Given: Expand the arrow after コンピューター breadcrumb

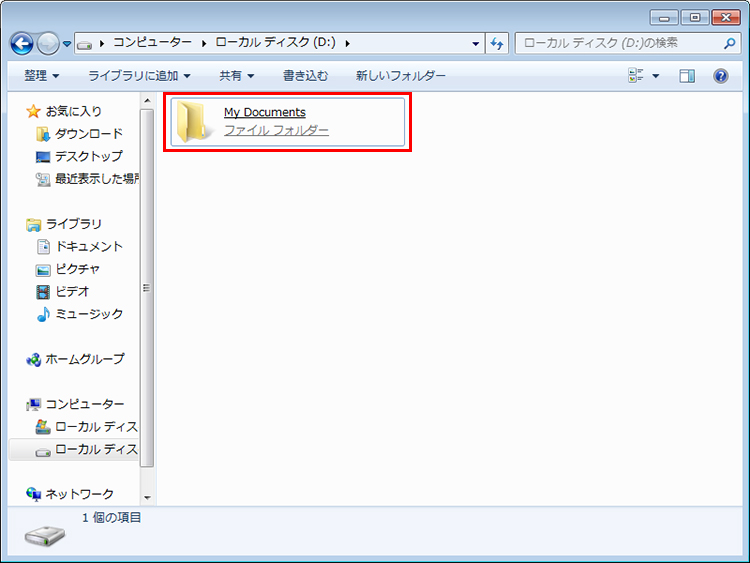Looking at the screenshot, I should [204, 44].
